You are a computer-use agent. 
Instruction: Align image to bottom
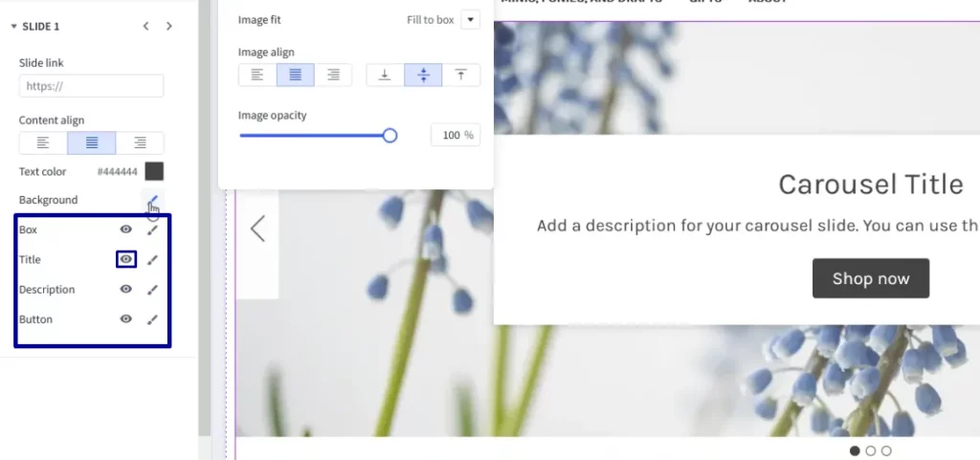(385, 75)
